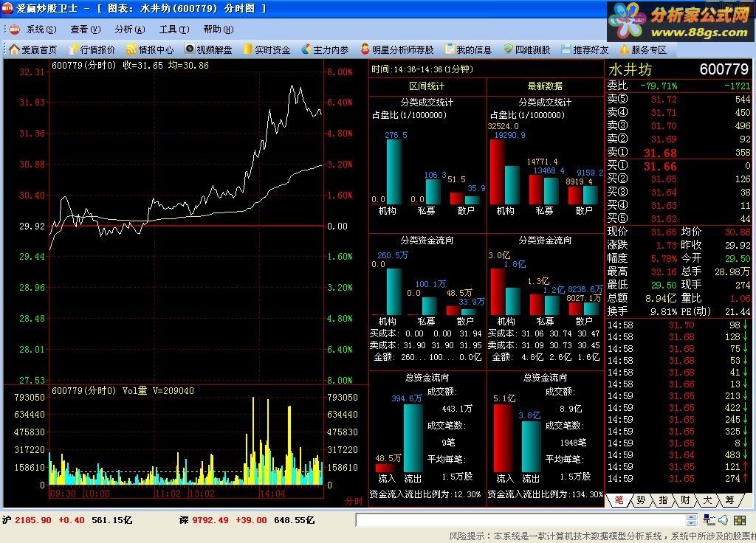Click the 分时 label below the volume chart
Screen dimensions: 756x543
(x=354, y=502)
